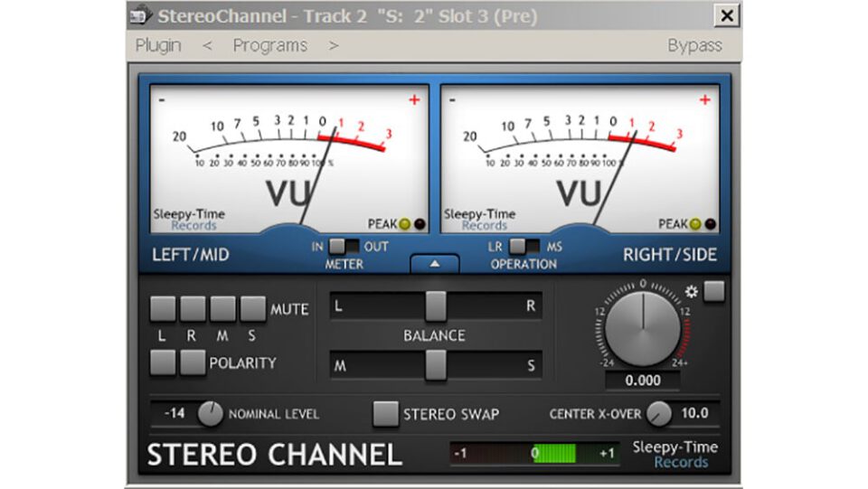Click the 10.0 crossover value

694,413
